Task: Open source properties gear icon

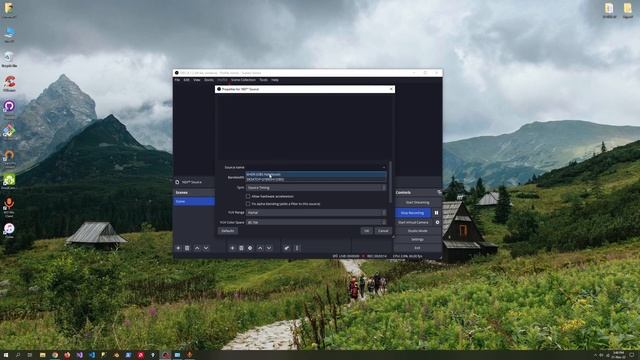Action: pyautogui.click(x=250, y=248)
